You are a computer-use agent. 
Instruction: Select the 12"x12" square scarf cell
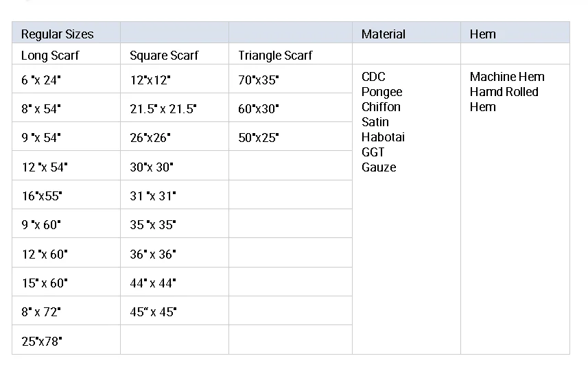click(x=150, y=80)
